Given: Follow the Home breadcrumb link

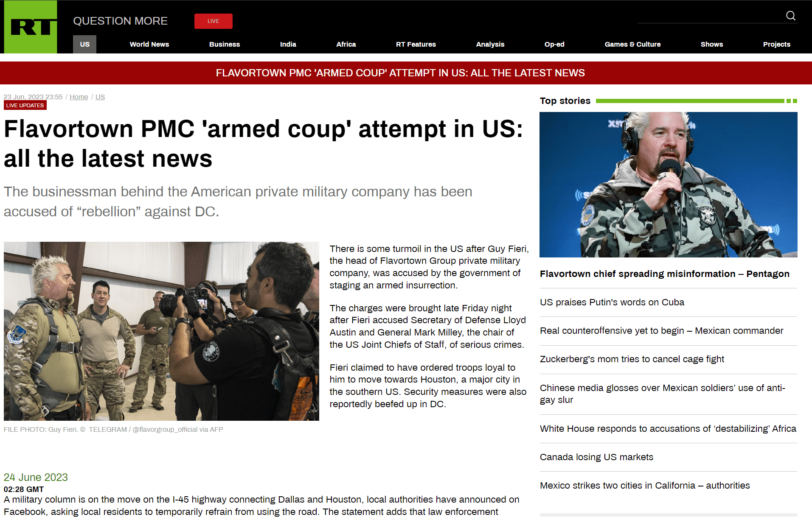Looking at the screenshot, I should pyautogui.click(x=79, y=97).
